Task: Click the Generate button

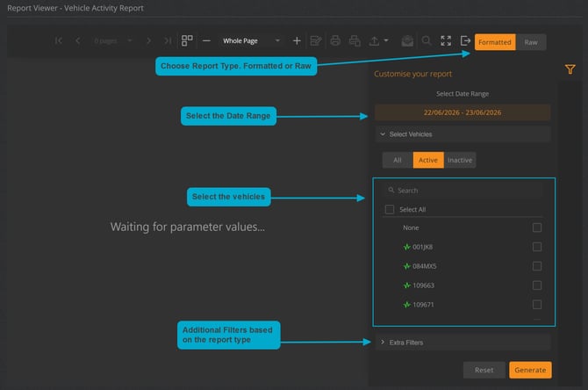Action: coord(530,370)
